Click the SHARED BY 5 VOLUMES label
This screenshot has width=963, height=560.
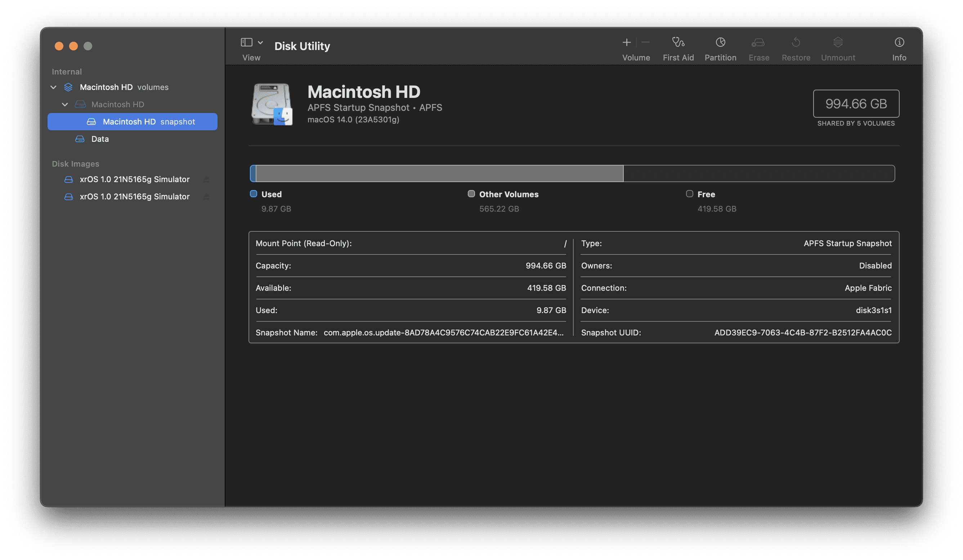pyautogui.click(x=856, y=123)
